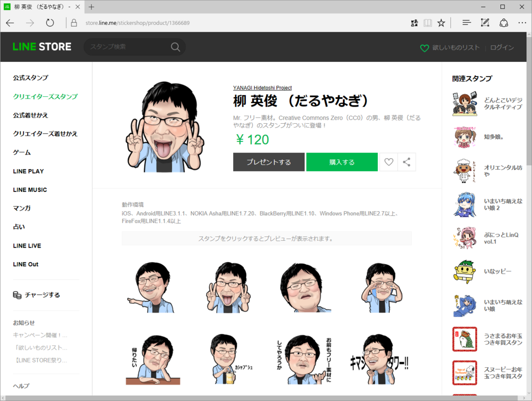Viewport: 532px width, 401px height.
Task: Click the green 購入する purchase button
Action: click(x=342, y=162)
